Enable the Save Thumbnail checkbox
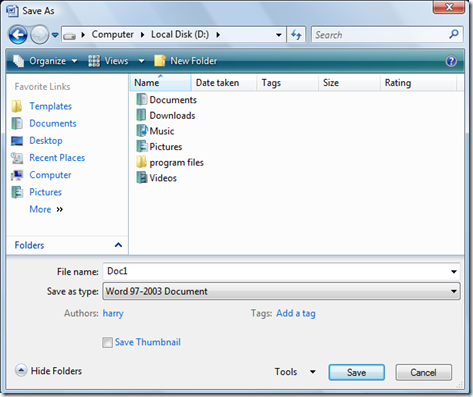This screenshot has width=473, height=397. pyautogui.click(x=107, y=342)
